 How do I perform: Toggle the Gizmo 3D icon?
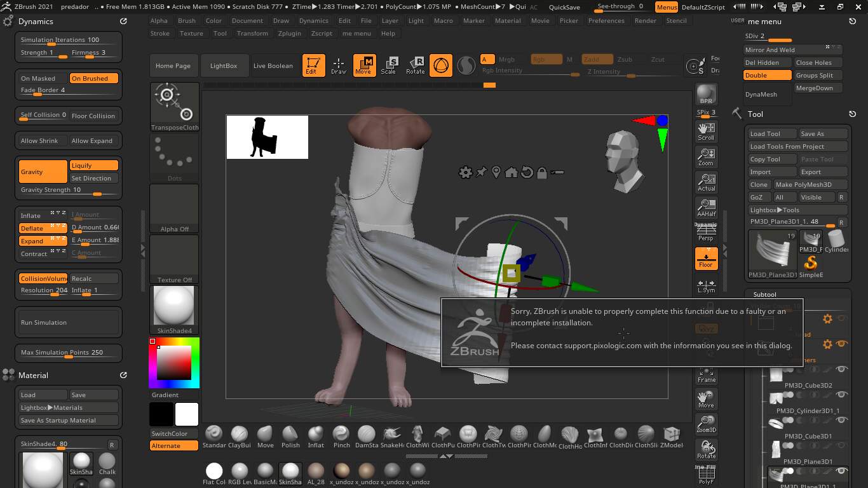[x=441, y=65]
